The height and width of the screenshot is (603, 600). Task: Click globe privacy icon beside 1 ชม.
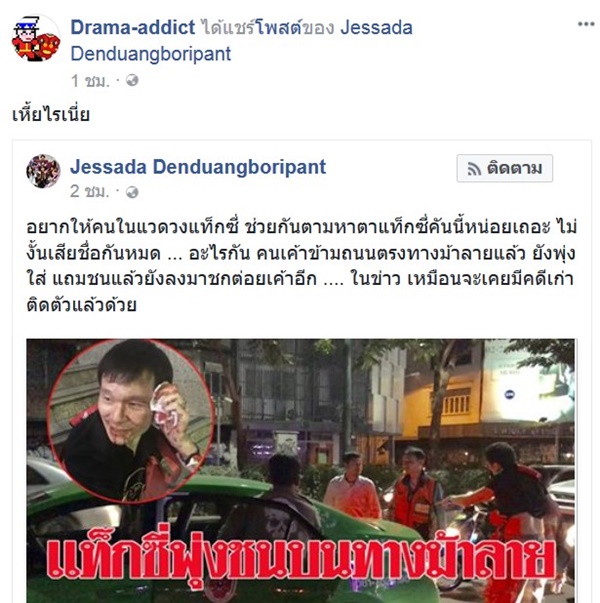[132, 80]
